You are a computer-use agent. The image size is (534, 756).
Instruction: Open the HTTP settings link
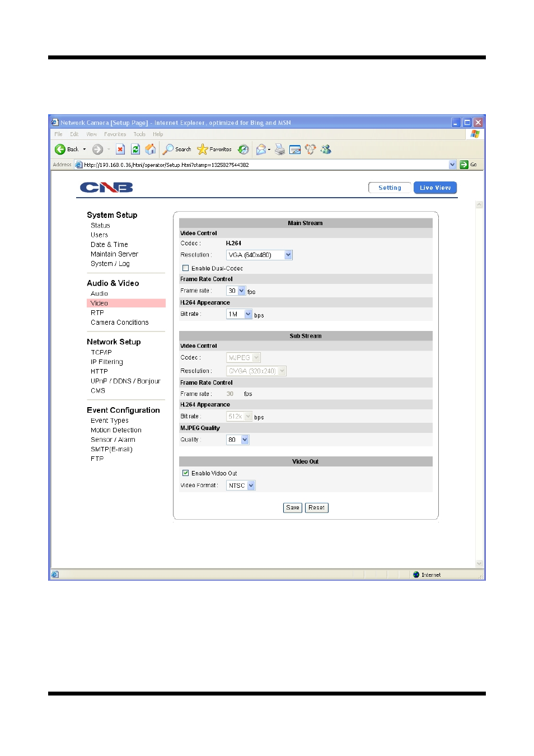point(99,372)
